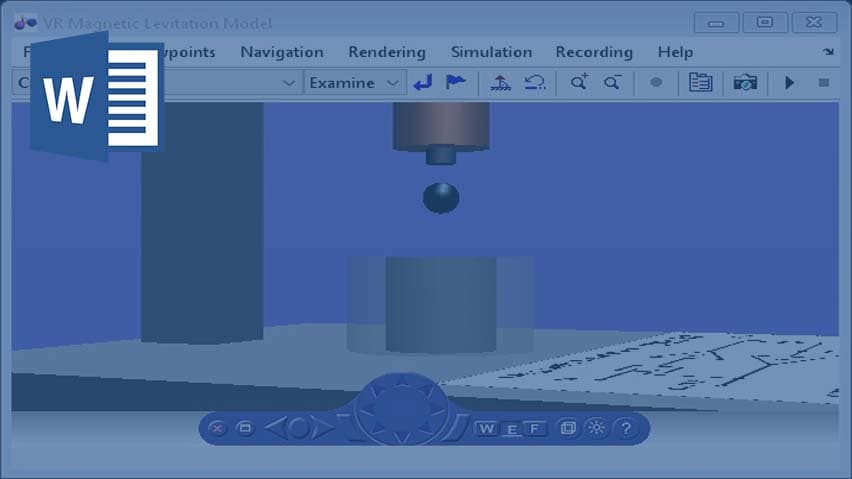Click the navigation wheel up arrow

(x=402, y=382)
